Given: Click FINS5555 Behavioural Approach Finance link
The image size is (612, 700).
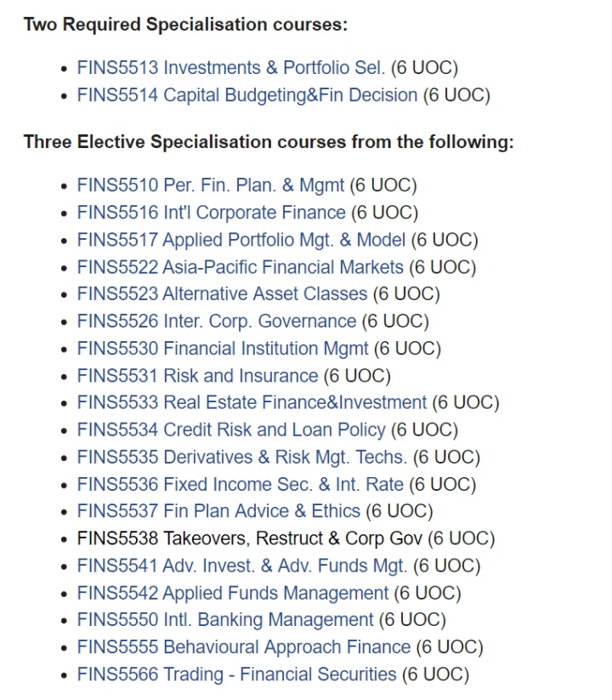Looking at the screenshot, I should 244,647.
